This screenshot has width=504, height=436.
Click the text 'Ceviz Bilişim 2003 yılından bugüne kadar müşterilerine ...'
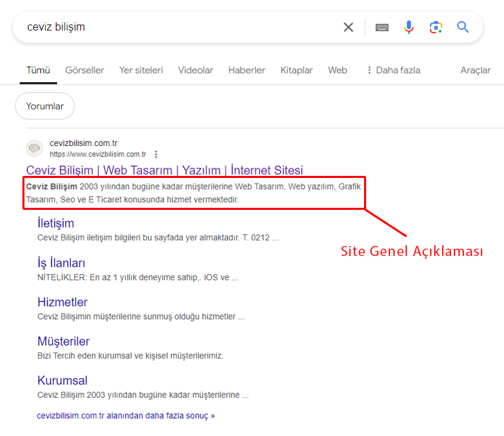pyautogui.click(x=143, y=395)
